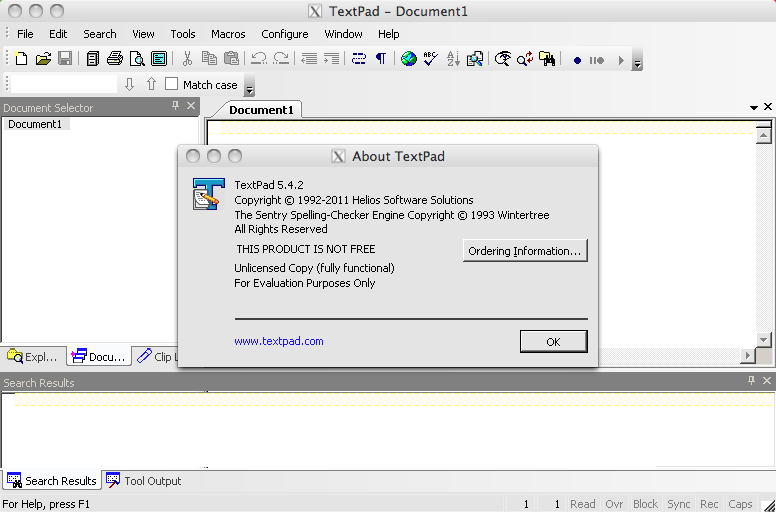Switch to the Document1 editor tab
This screenshot has width=776, height=512.
[261, 110]
